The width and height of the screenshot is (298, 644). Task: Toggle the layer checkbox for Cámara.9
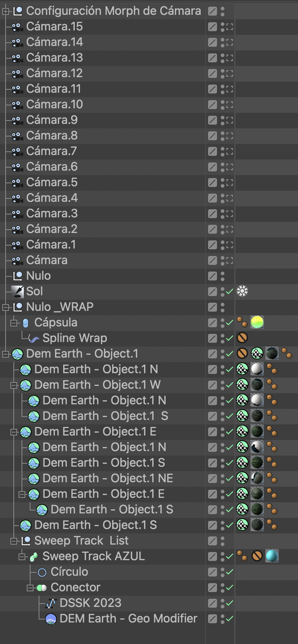point(212,120)
